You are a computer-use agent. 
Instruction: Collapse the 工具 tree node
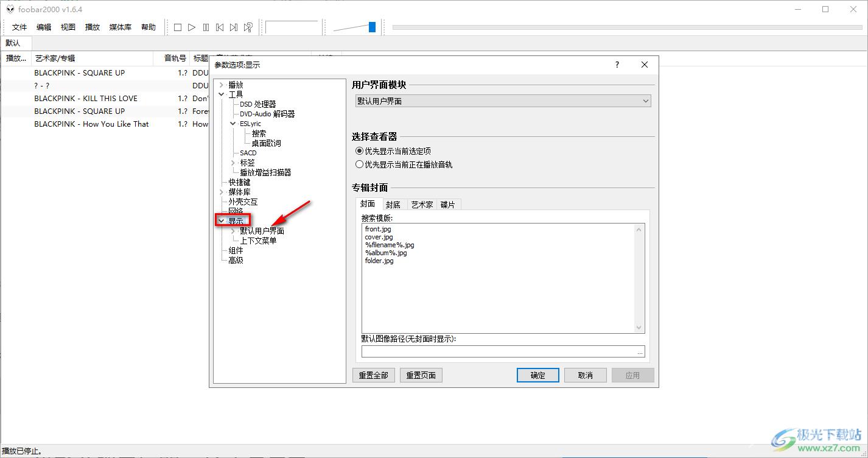(221, 94)
